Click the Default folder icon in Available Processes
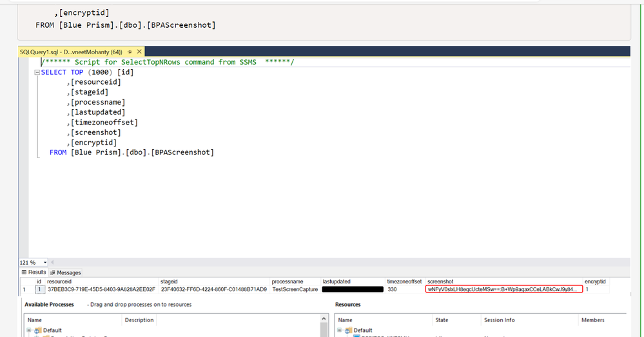This screenshot has width=644, height=337. pos(39,331)
